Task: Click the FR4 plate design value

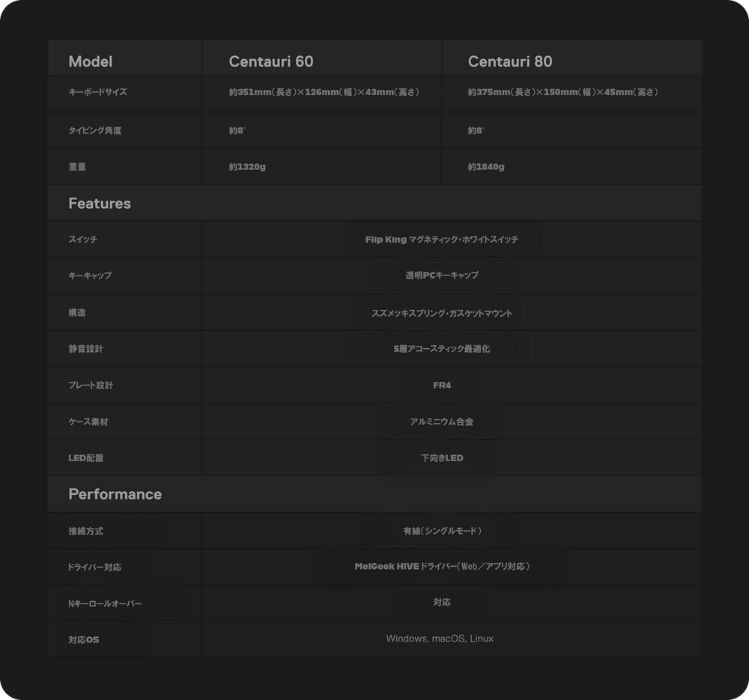Action: coord(442,386)
